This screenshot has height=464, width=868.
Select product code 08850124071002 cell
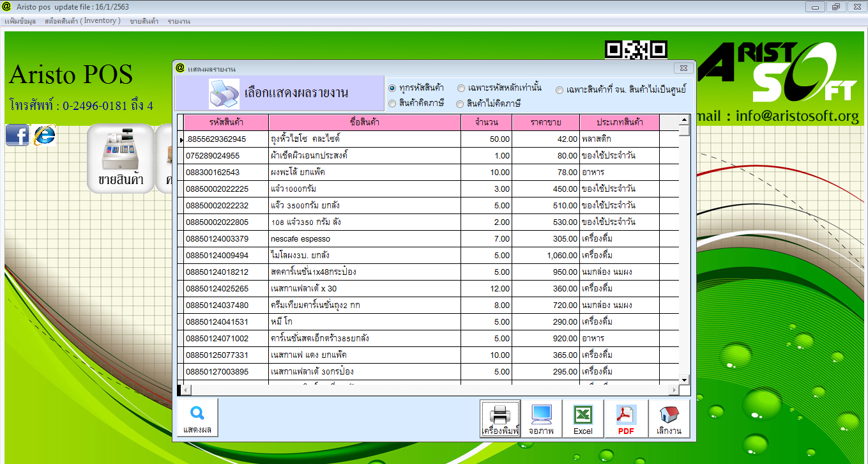226,338
